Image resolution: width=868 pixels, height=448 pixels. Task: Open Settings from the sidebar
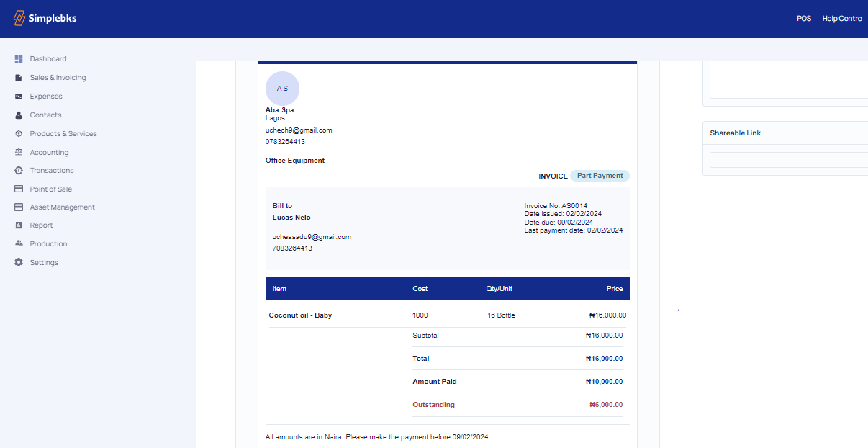(44, 263)
